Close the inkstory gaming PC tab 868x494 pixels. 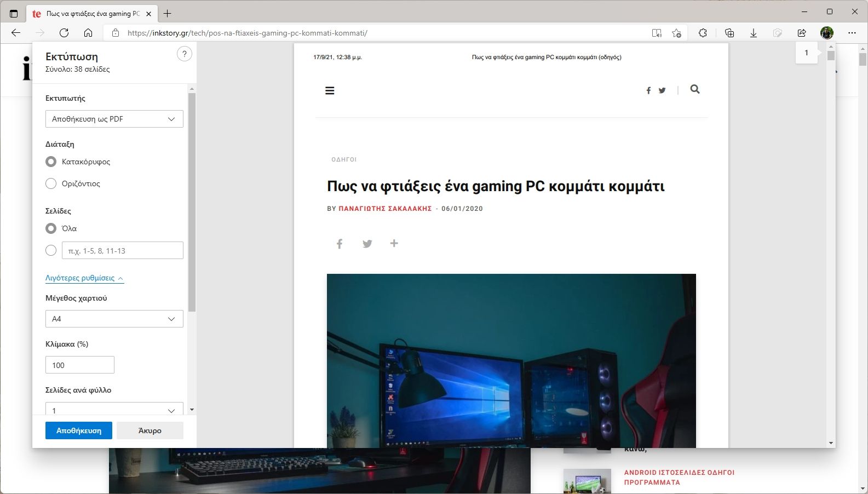[x=149, y=14]
